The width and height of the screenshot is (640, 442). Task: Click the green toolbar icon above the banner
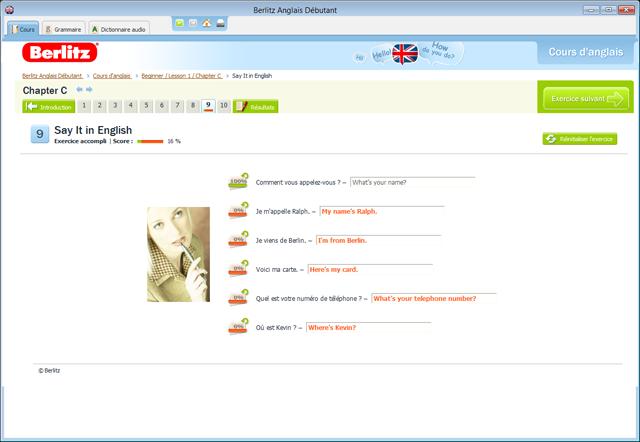[x=180, y=23]
